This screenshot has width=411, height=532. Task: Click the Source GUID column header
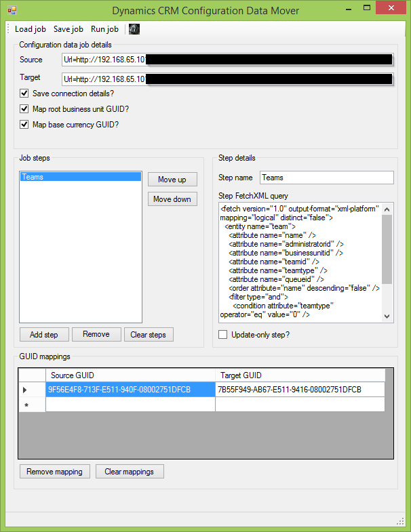coord(130,375)
